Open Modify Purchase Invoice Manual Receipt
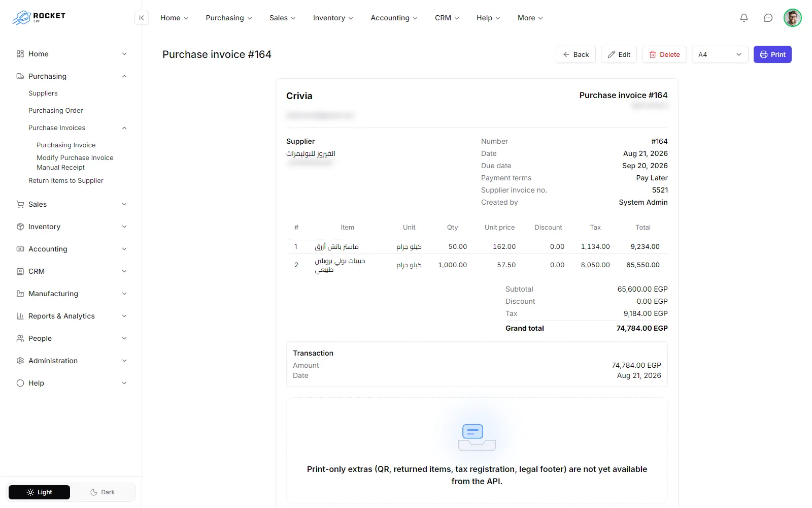The width and height of the screenshot is (812, 508). (75, 163)
